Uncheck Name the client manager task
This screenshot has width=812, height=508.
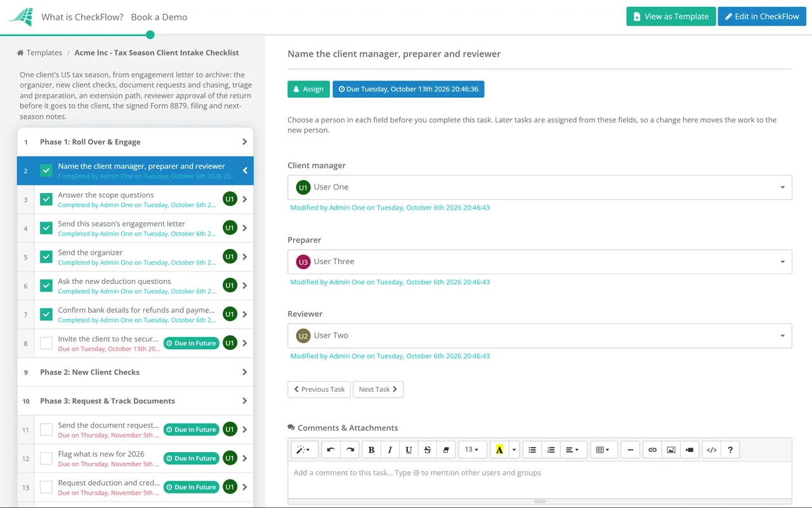[x=46, y=171]
